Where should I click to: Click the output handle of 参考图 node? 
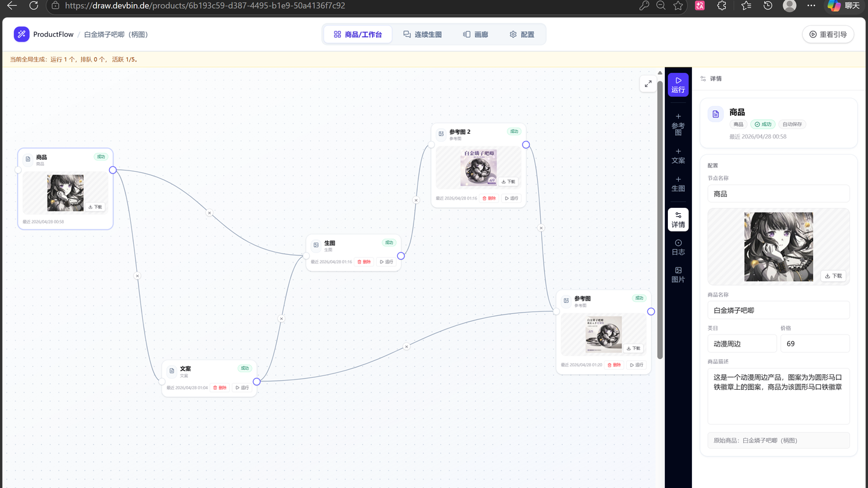tap(651, 311)
